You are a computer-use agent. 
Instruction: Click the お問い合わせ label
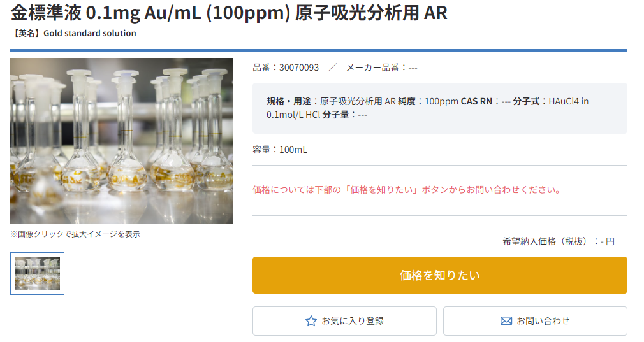pos(543,321)
